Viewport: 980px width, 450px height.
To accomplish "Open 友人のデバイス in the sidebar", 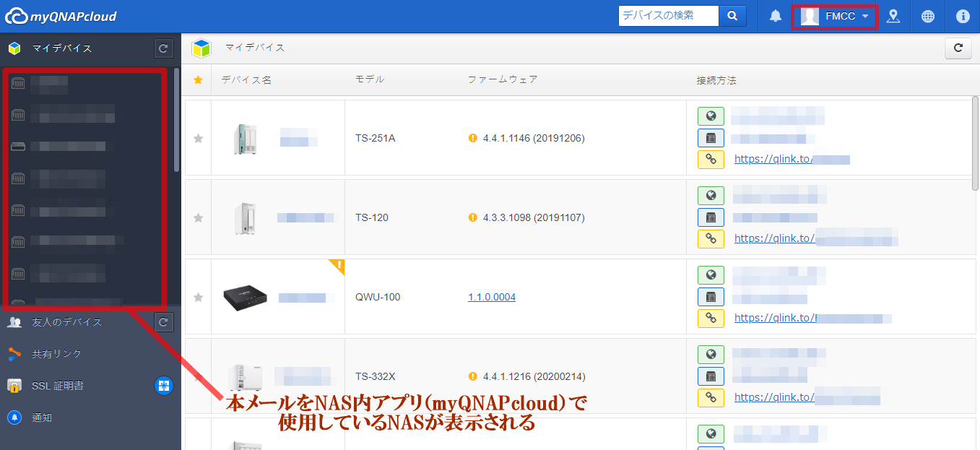I will (67, 322).
